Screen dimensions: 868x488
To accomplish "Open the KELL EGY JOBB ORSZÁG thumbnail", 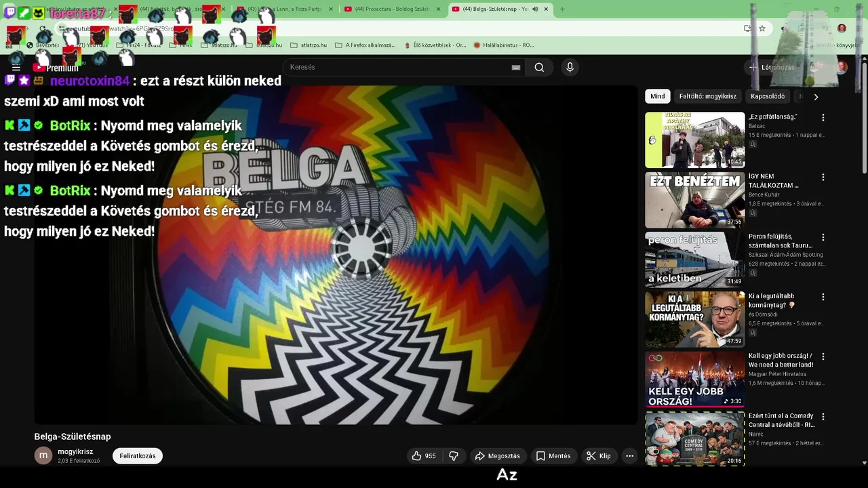I will 694,379.
